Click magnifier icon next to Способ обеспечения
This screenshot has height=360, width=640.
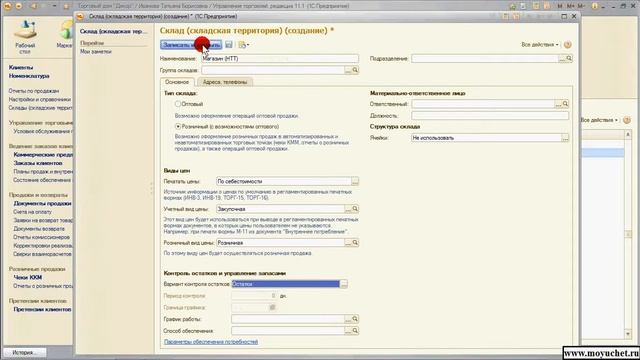pos(355,331)
